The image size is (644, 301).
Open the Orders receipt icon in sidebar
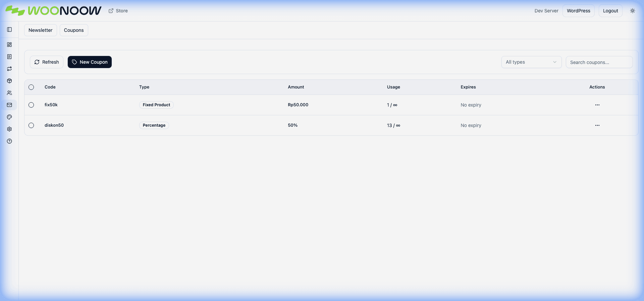[x=9, y=57]
